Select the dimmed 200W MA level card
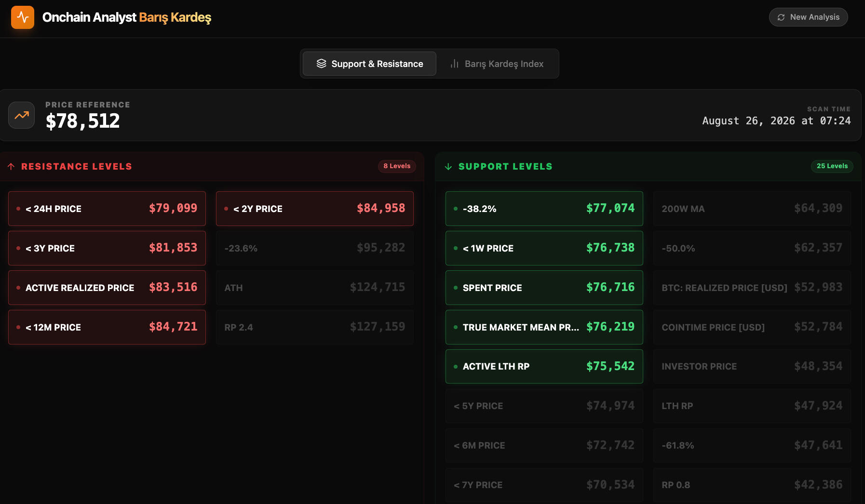 [x=752, y=209]
